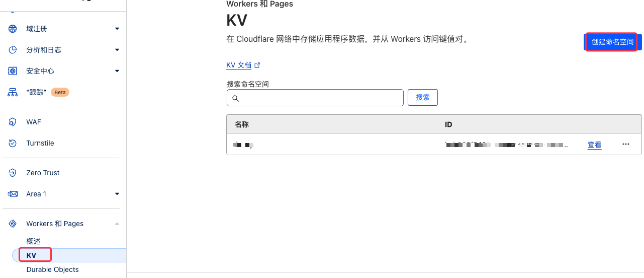This screenshot has height=278, width=644.
Task: Expand the 安全中心 dropdown arrow
Action: 117,71
